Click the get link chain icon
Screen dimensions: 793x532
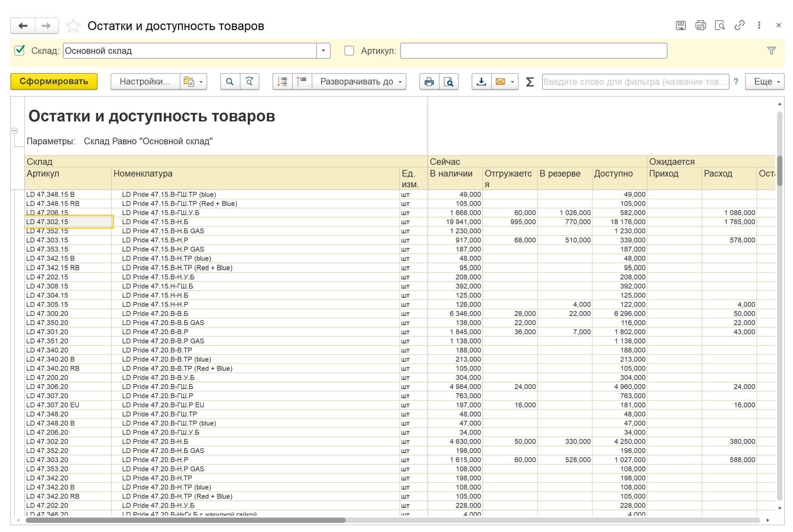(x=739, y=26)
